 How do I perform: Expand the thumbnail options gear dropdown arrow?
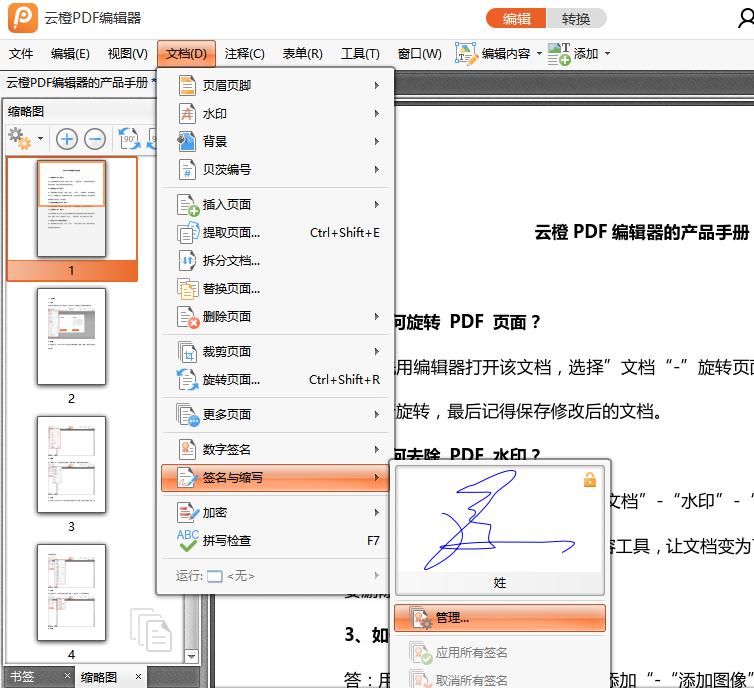pos(40,138)
